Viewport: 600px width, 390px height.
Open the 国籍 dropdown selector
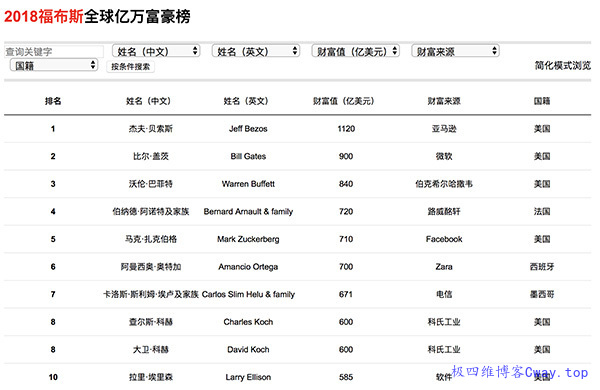(54, 65)
